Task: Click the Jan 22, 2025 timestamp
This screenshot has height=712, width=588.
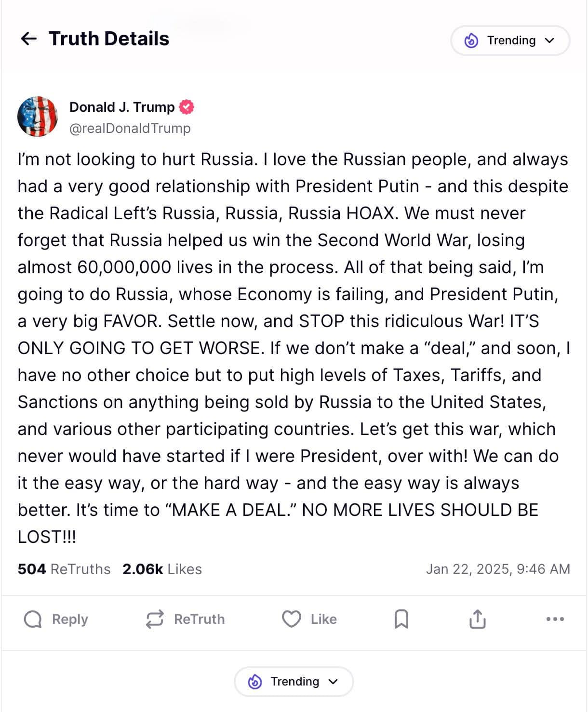Action: [497, 569]
